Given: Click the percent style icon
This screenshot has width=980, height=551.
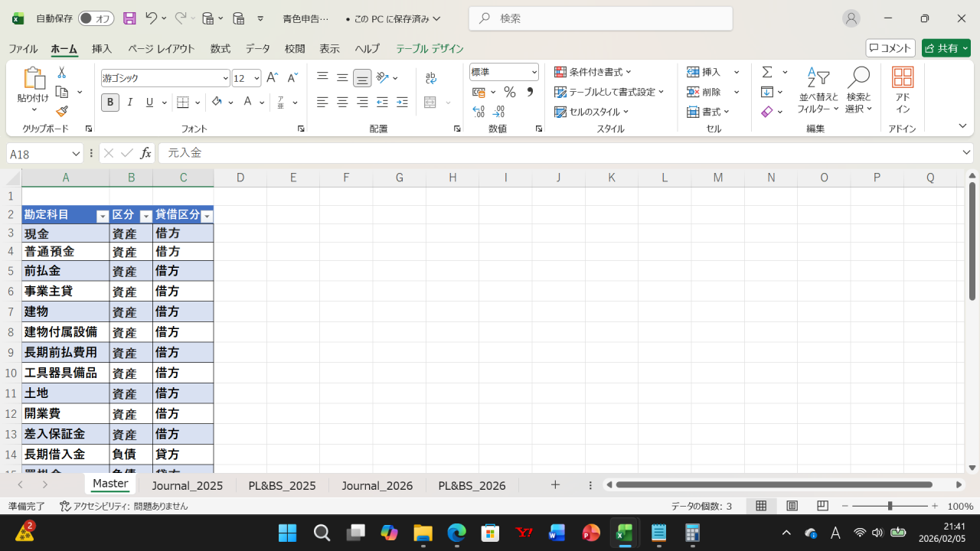Looking at the screenshot, I should tap(509, 92).
